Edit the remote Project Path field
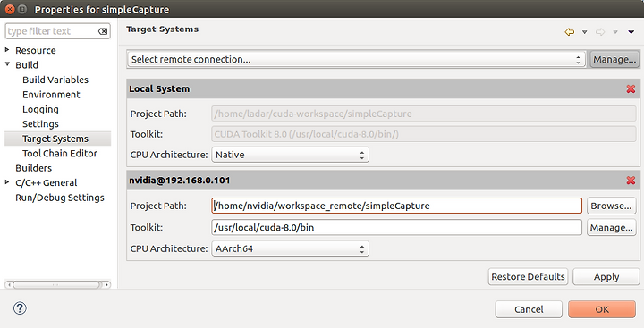Screen dimensions: 644x328 click(397, 206)
